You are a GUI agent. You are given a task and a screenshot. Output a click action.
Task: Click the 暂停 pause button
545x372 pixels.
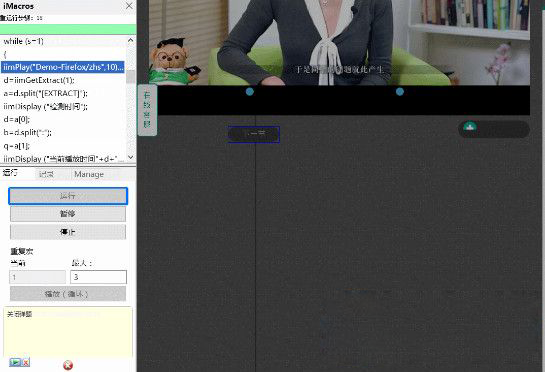click(68, 214)
